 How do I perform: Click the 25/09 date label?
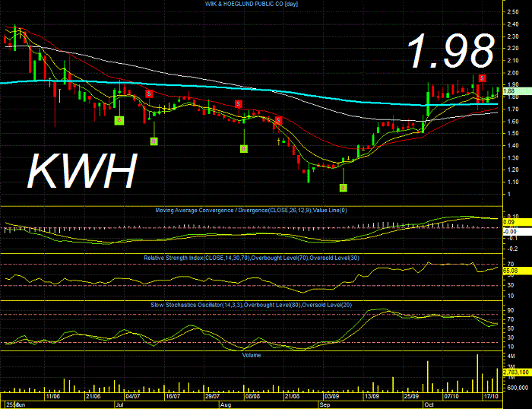coord(411,396)
